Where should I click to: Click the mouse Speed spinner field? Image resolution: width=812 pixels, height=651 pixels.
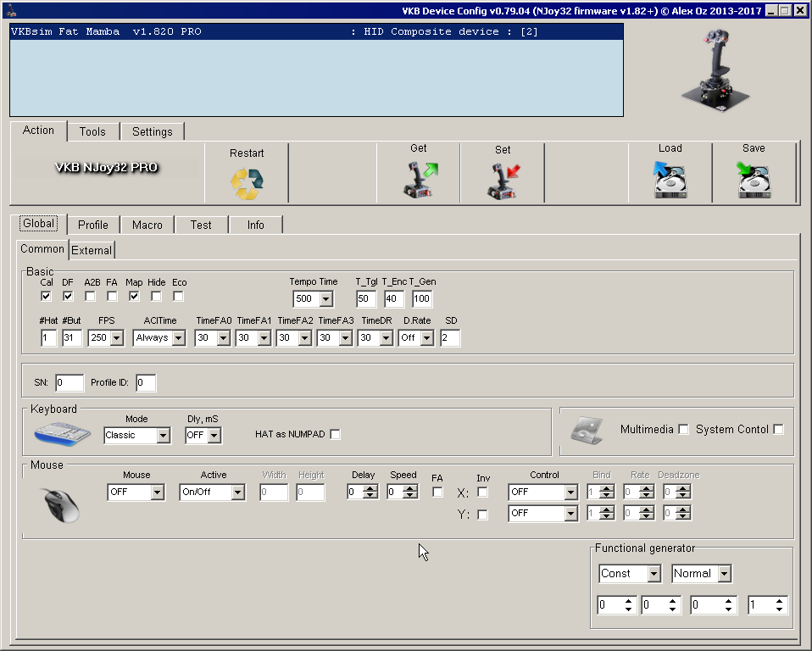coord(403,492)
